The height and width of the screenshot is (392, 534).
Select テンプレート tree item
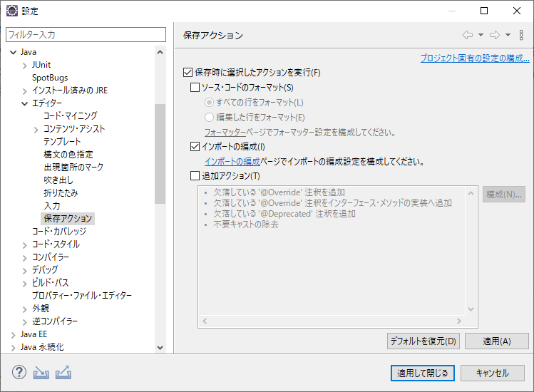(62, 141)
